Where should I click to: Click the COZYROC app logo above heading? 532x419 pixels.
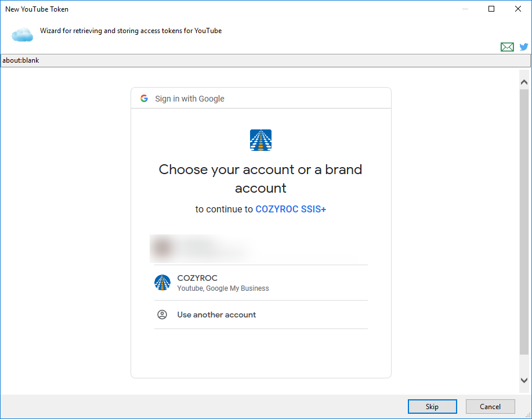click(260, 140)
